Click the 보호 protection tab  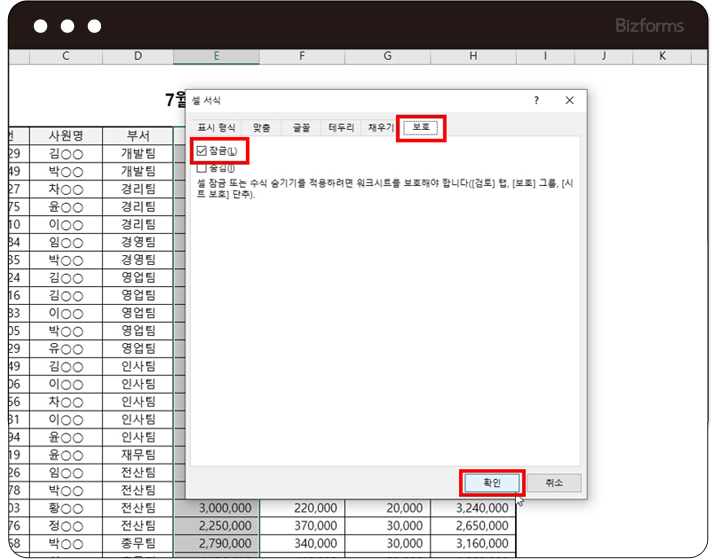(421, 128)
